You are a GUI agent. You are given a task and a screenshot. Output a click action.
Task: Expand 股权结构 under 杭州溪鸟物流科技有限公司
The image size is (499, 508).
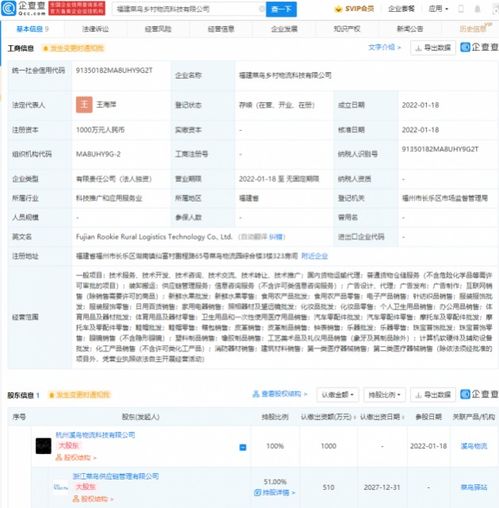pyautogui.click(x=76, y=458)
